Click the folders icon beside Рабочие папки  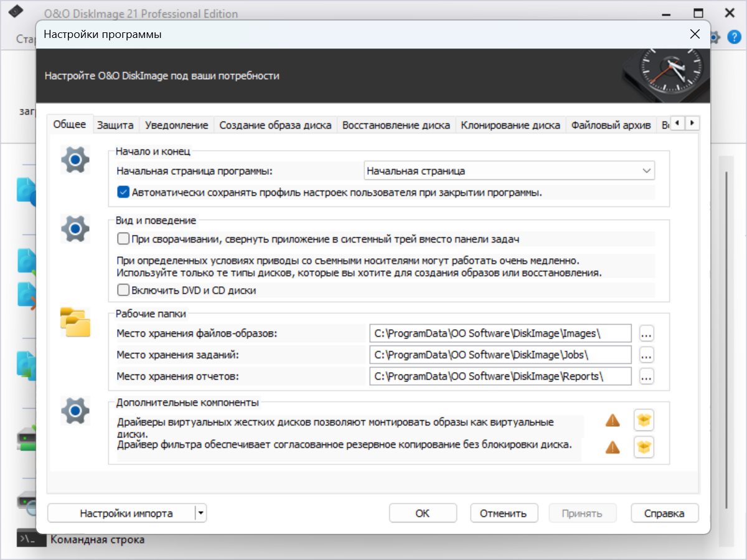click(x=75, y=322)
